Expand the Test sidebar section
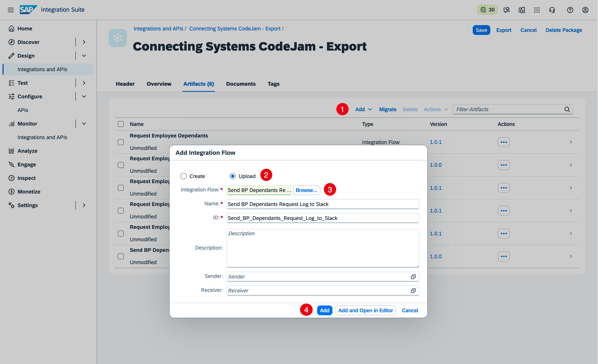This screenshot has width=598, height=364. click(84, 83)
